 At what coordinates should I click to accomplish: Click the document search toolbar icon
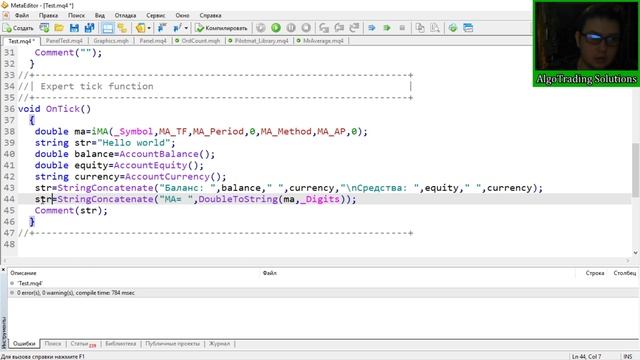435,28
